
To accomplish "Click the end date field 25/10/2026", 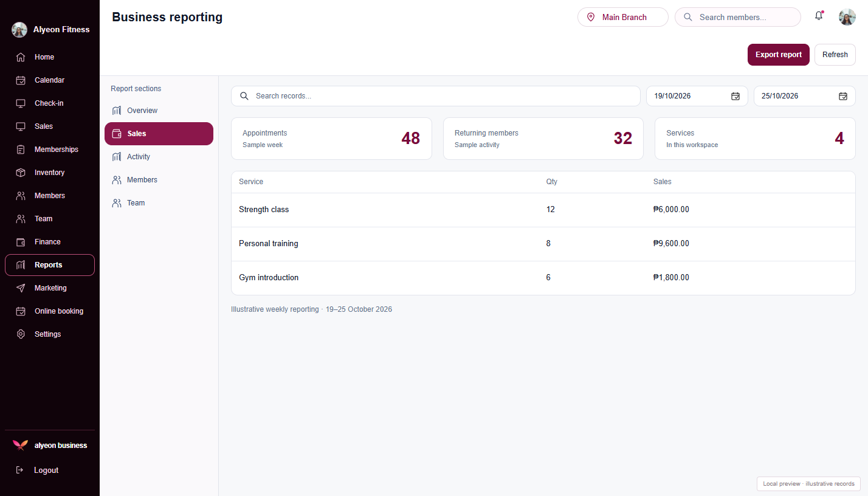I will 805,96.
